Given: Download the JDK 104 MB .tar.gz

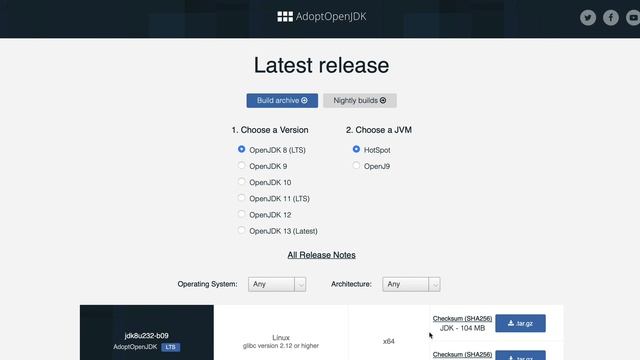Looking at the screenshot, I should (520, 323).
